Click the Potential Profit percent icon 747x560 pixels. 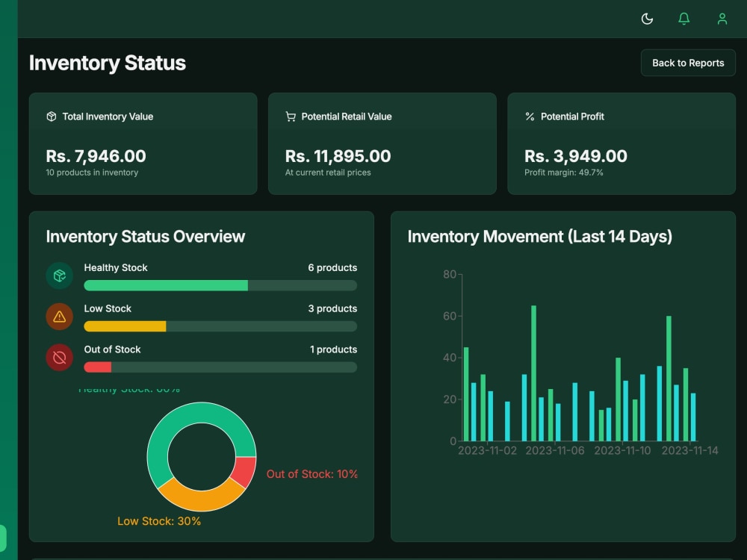pos(530,116)
